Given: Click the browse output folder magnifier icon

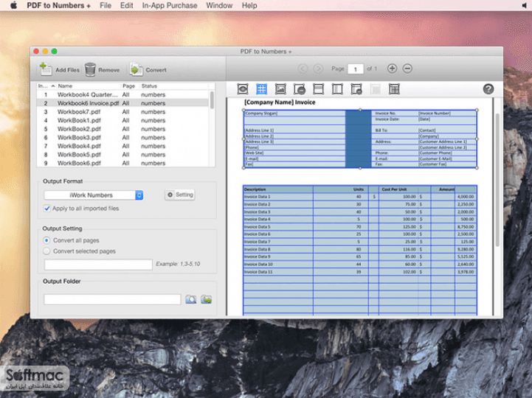Looking at the screenshot, I should [191, 299].
